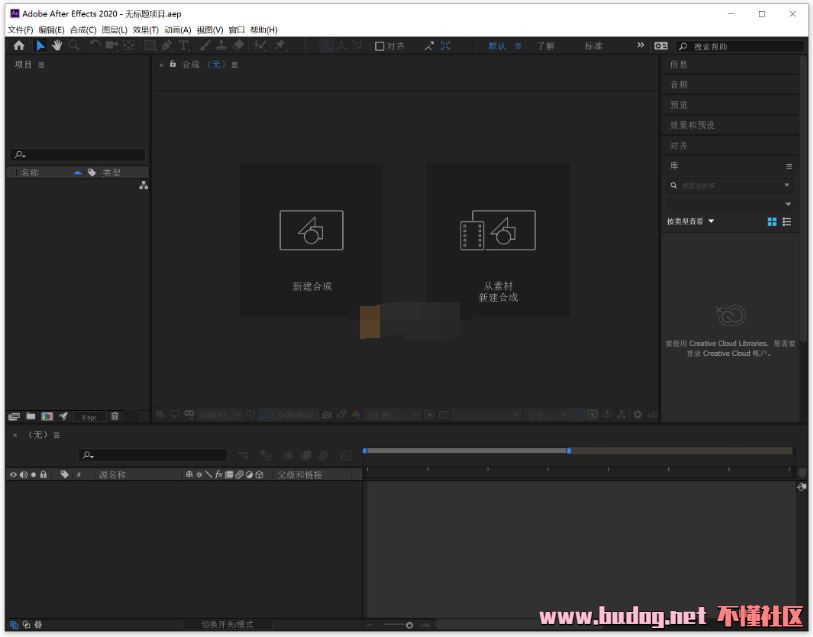Open the 库 panel menu icon
Image resolution: width=813 pixels, height=637 pixels.
click(x=788, y=166)
